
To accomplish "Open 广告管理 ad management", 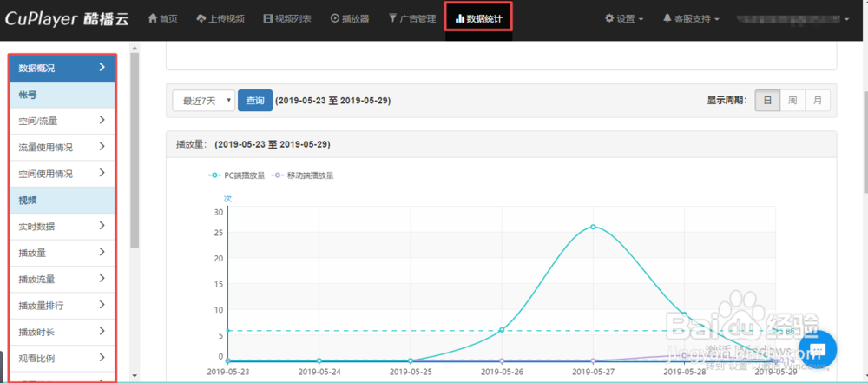I will coord(412,19).
